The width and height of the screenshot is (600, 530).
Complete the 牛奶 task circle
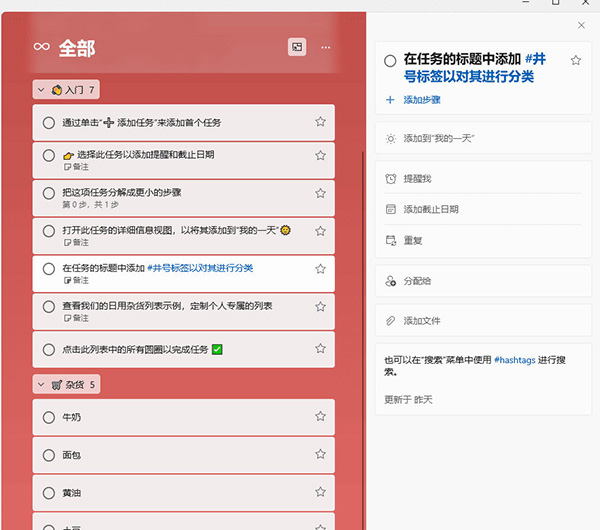tap(48, 418)
